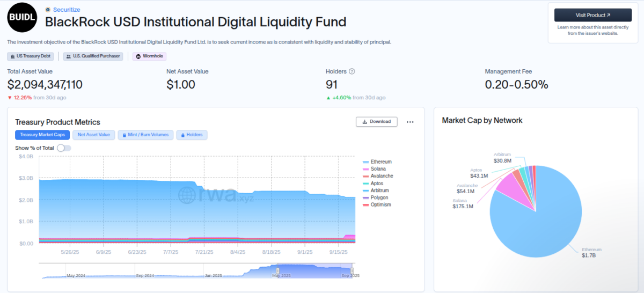
Task: Toggle Arbitrum series in chart legend
Action: (376, 191)
